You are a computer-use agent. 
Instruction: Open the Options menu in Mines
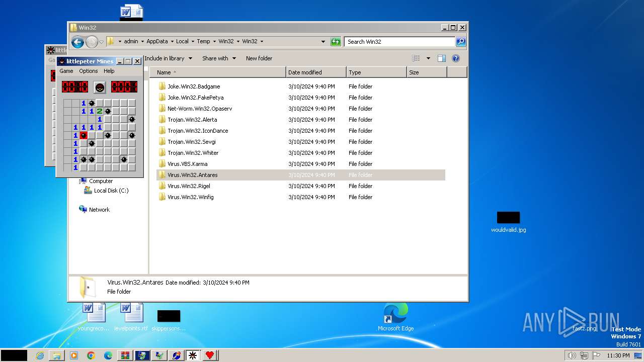click(x=89, y=71)
